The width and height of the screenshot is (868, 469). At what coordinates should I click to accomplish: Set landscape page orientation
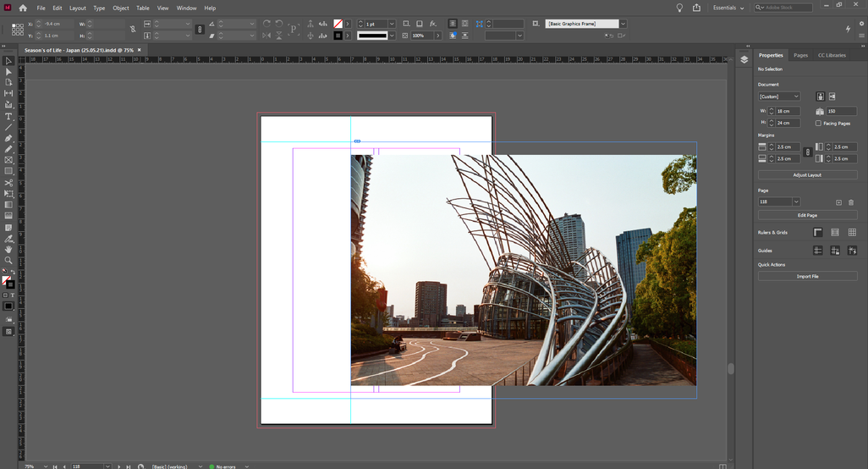pos(832,97)
